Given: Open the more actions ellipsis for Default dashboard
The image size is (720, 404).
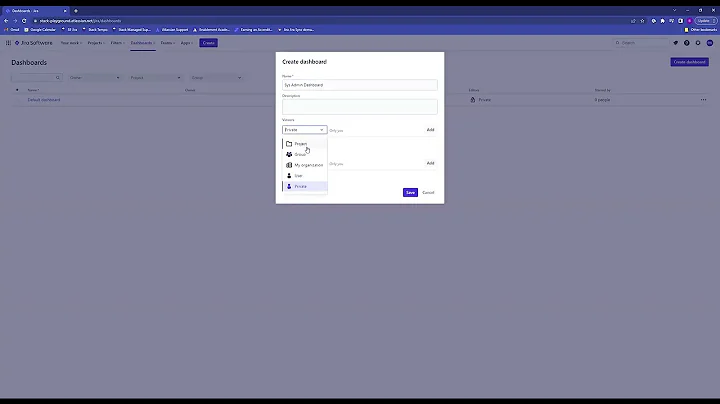Looking at the screenshot, I should click(x=703, y=100).
